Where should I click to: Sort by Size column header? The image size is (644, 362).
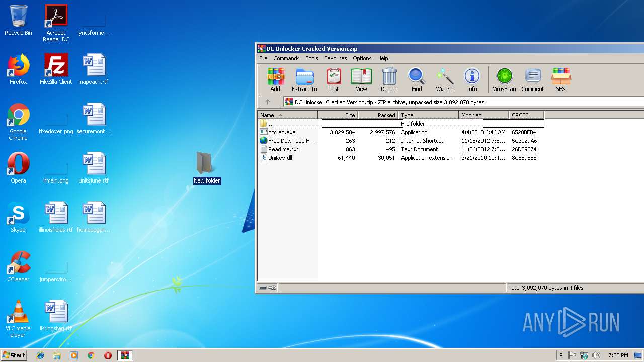coord(338,115)
